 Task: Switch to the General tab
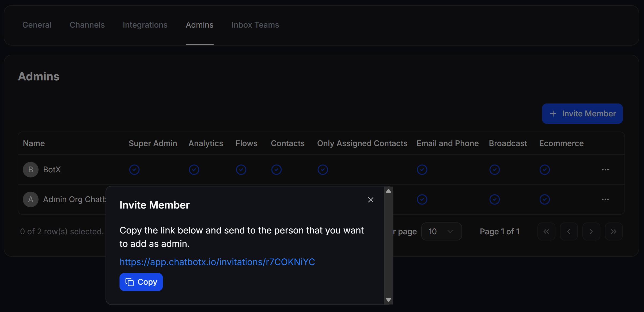coord(37,25)
